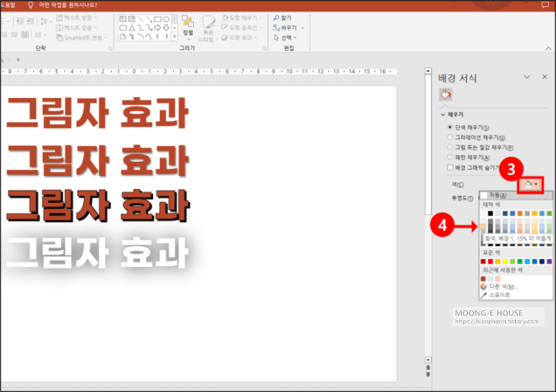556x392 pixels.
Task: Click add or remove columns icon
Action: tap(39, 35)
